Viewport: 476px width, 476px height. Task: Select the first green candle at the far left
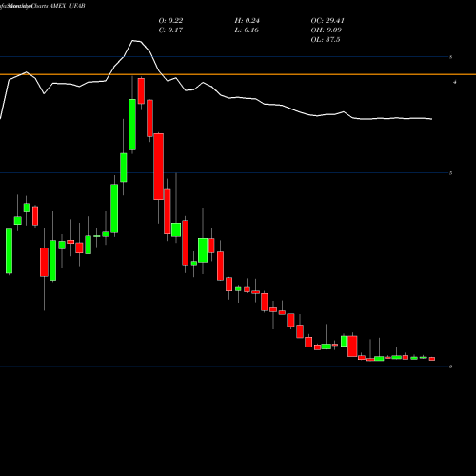[x=10, y=251]
